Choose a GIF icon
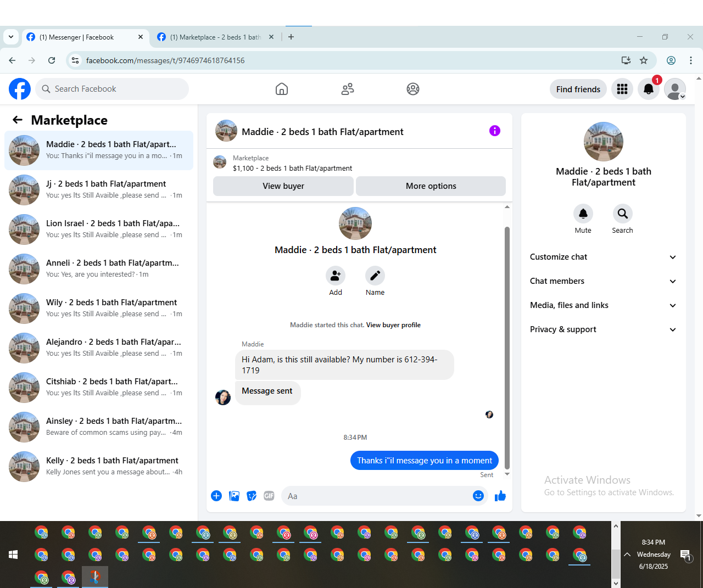This screenshot has height=588, width=703. click(x=269, y=496)
